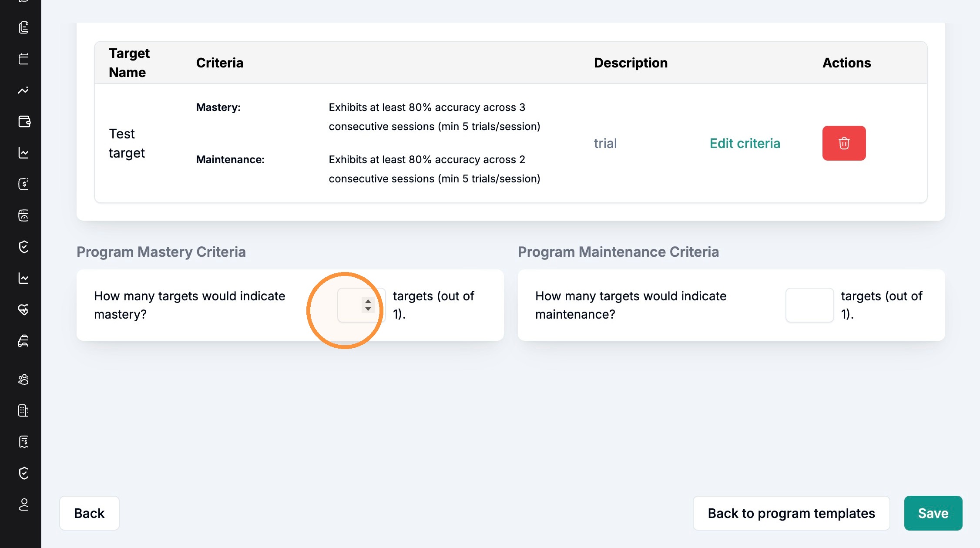Open the trend line icon in sidebar

tap(23, 90)
